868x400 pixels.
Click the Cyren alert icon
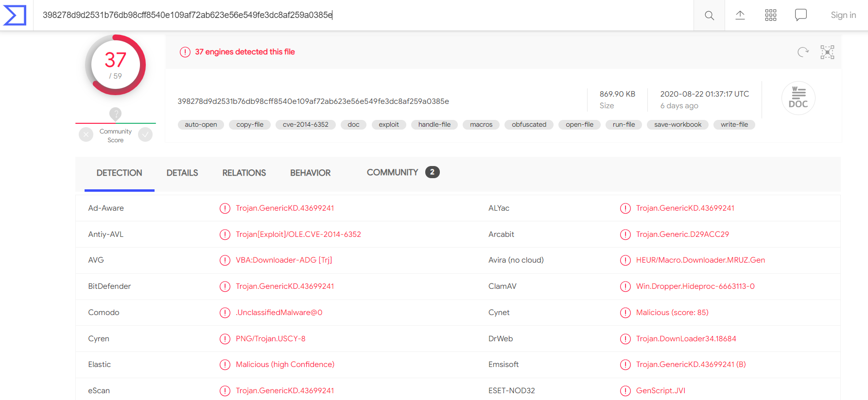(225, 339)
